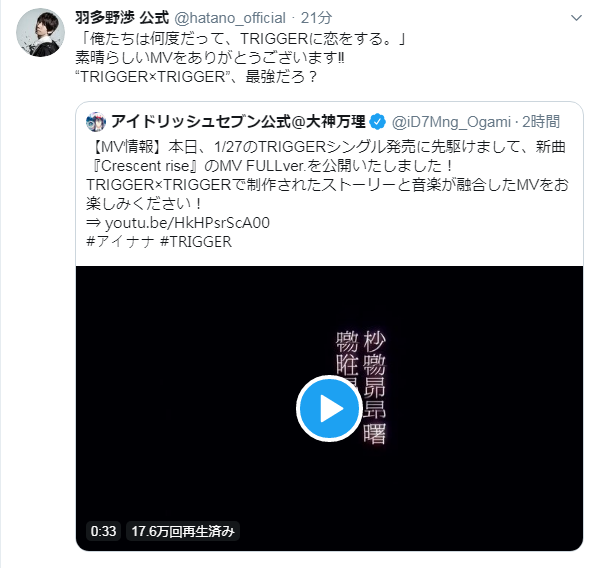Open the #TRIGGER hashtag
This screenshot has height=568, width=598.
click(196, 242)
